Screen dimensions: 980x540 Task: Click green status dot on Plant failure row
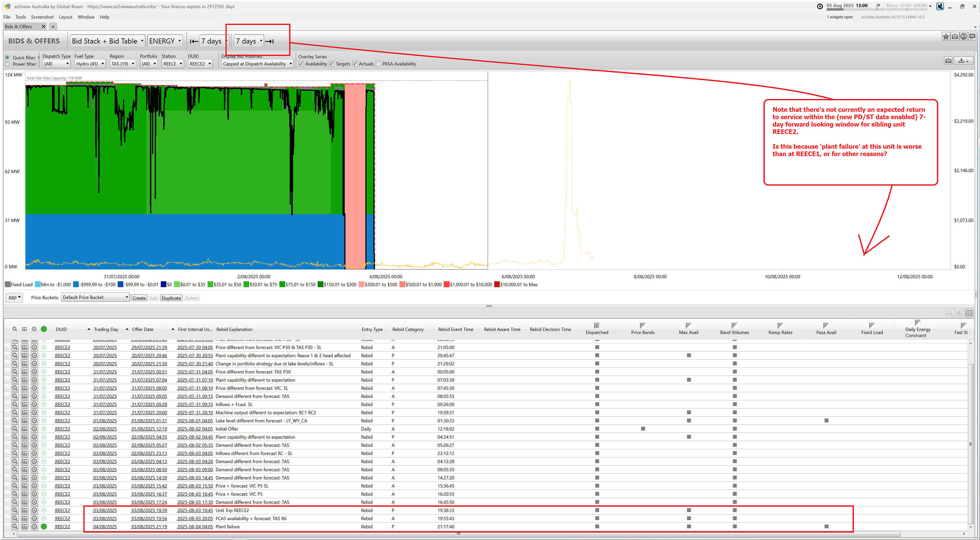click(x=44, y=527)
